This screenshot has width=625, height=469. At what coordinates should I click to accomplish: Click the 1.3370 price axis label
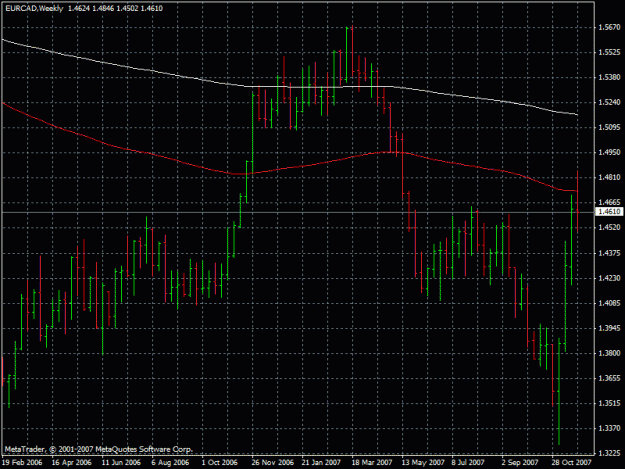click(x=609, y=428)
